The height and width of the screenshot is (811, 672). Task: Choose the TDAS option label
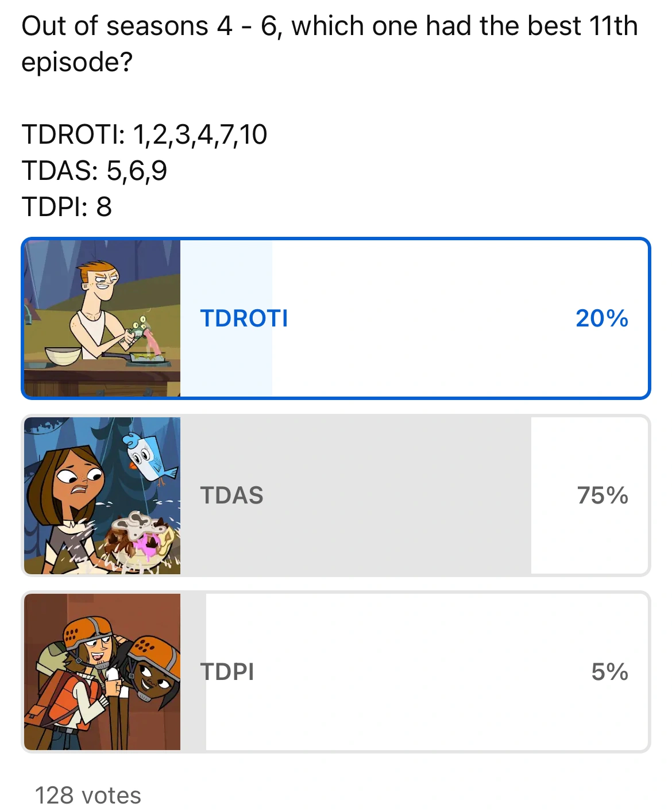232,495
